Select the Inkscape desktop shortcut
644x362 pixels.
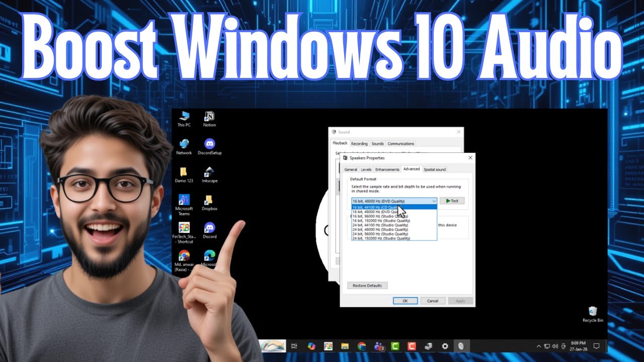tap(209, 174)
